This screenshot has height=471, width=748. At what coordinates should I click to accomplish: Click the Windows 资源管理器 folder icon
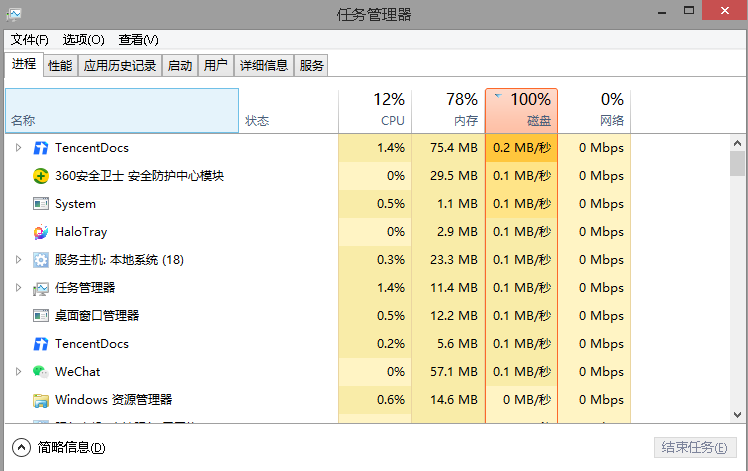click(x=41, y=400)
